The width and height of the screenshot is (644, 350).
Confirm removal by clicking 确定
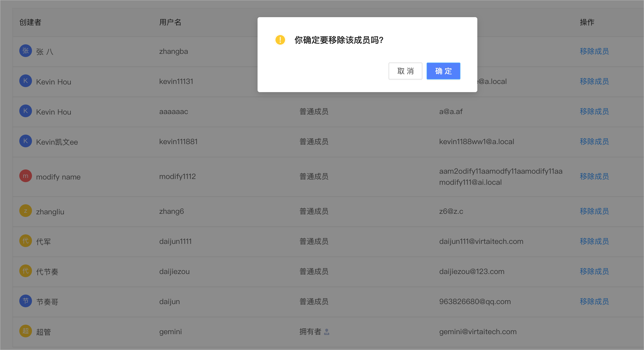click(x=443, y=71)
